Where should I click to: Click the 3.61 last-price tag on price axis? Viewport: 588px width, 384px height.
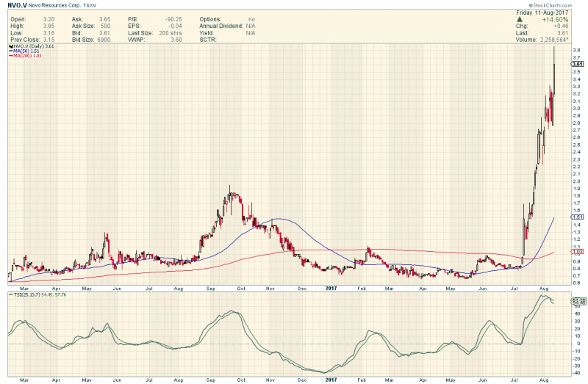coord(578,64)
